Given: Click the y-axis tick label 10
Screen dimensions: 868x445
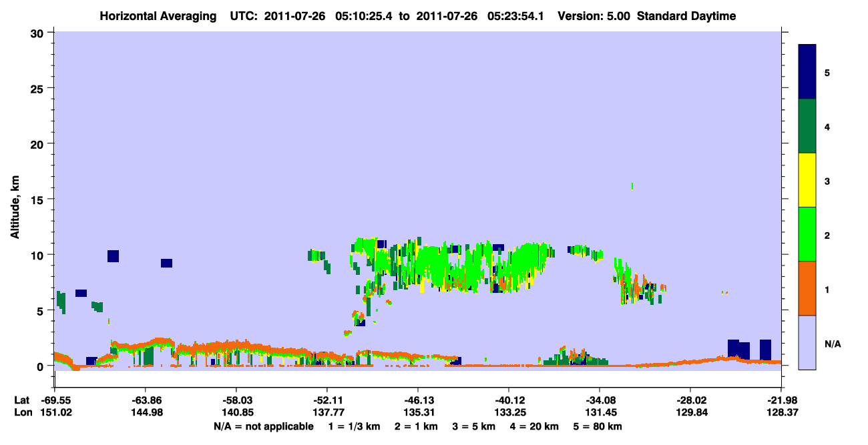Looking at the screenshot, I should tap(39, 255).
